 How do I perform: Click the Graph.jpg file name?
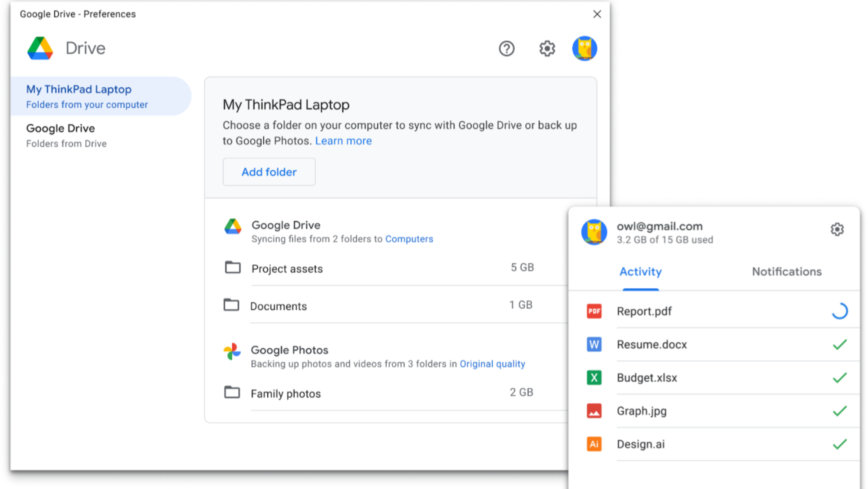(x=641, y=411)
